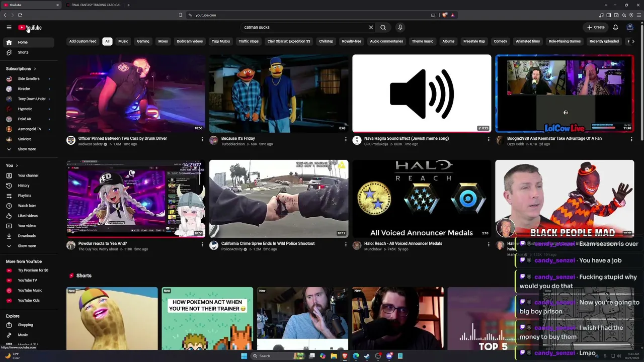Select the Yugi Mutou filter chip
This screenshot has height=362, width=644.
(x=221, y=41)
